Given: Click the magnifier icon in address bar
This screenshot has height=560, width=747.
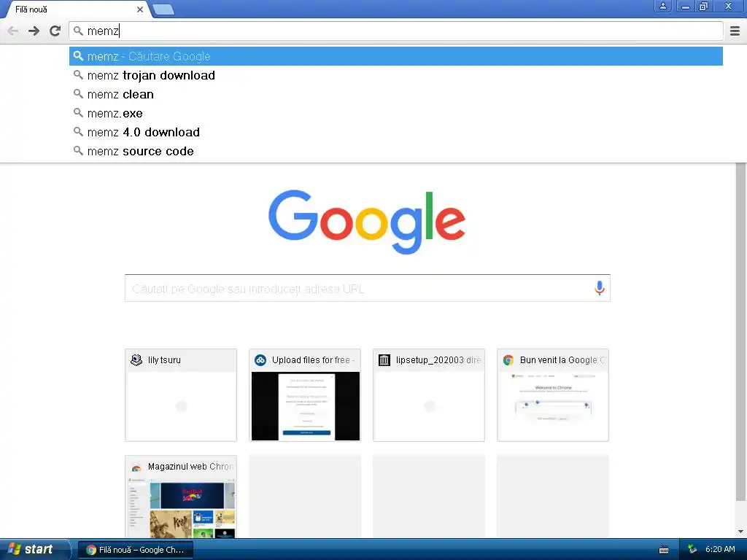Looking at the screenshot, I should (x=78, y=31).
